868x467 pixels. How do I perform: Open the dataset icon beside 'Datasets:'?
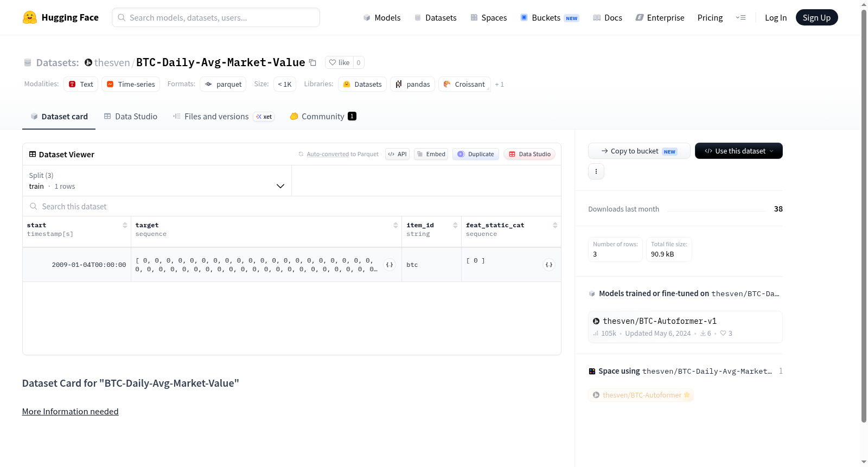tap(28, 62)
